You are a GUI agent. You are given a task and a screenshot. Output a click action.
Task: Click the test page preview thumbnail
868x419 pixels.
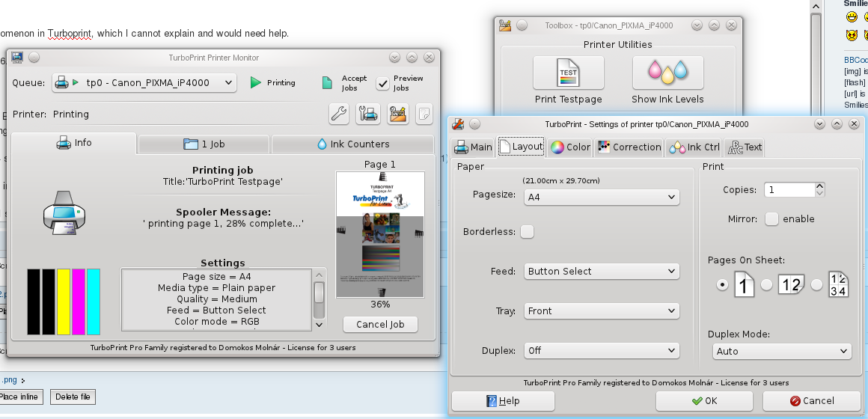click(380, 234)
